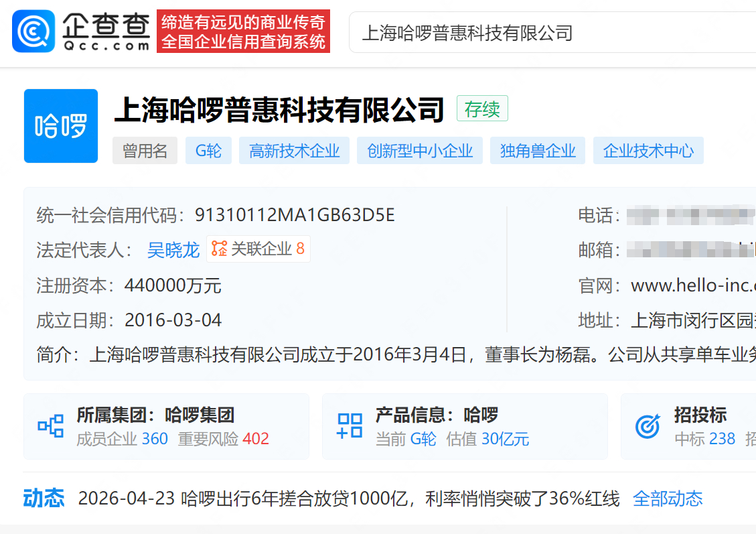The width and height of the screenshot is (756, 534).
Task: Click the 存续 status badge
Action: pos(482,109)
